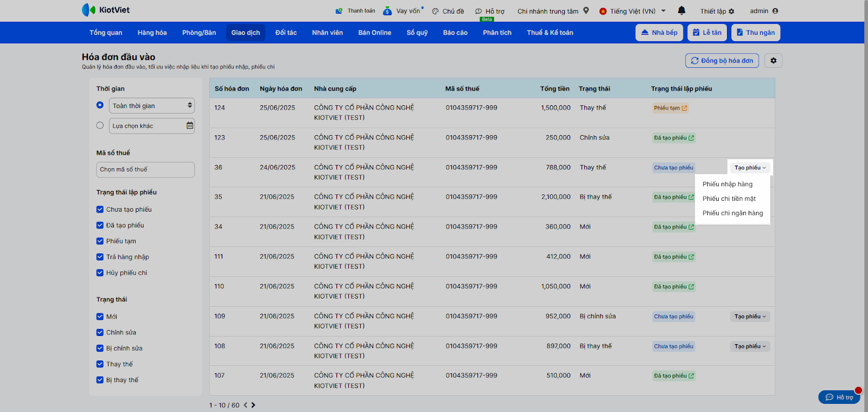This screenshot has width=868, height=412.
Task: Open the Vay vốn money bag icon
Action: 387,11
